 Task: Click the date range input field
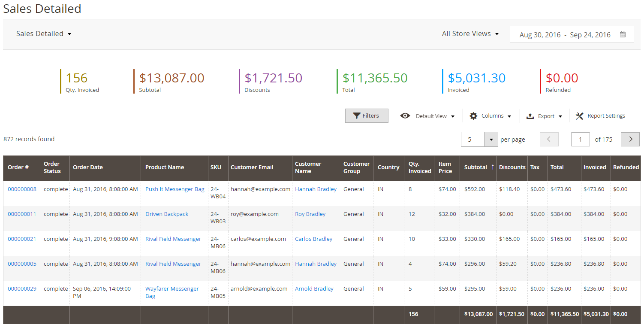coord(572,35)
